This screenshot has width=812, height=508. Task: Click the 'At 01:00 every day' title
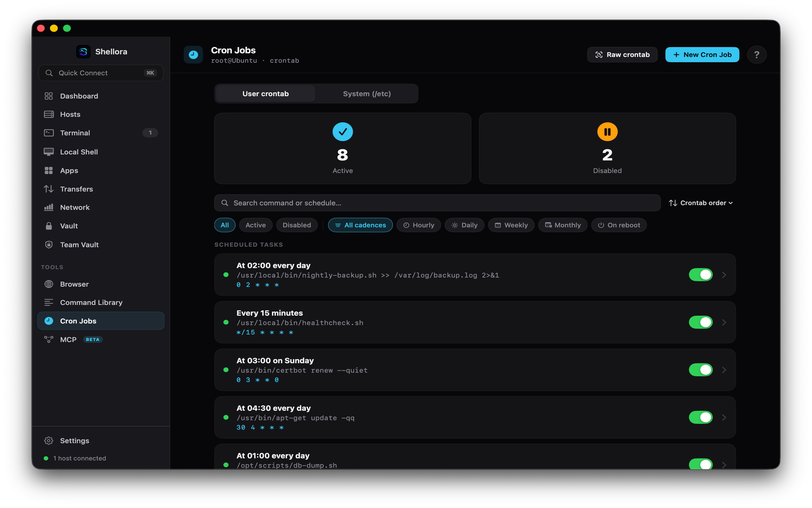click(273, 456)
